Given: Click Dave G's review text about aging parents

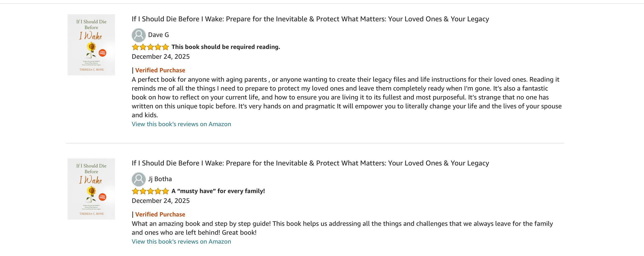Looking at the screenshot, I should tap(346, 97).
